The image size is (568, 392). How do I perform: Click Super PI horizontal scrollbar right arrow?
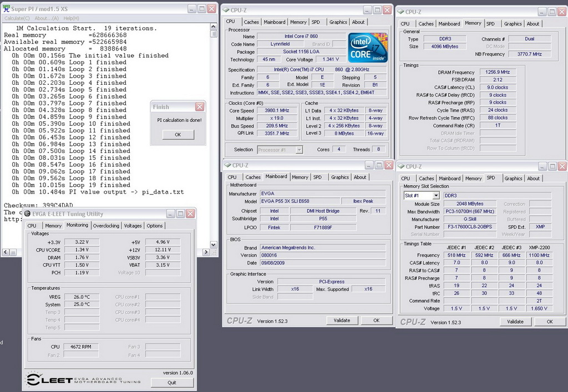coord(206,252)
